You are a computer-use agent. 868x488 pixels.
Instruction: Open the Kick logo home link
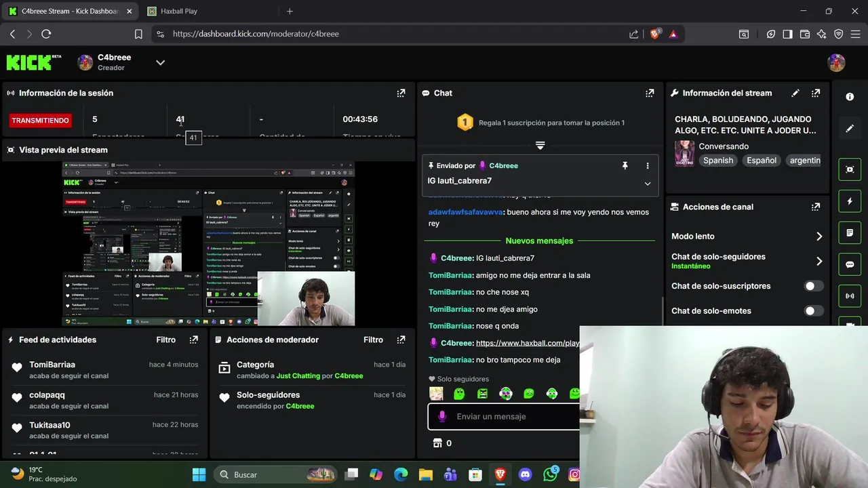coord(34,62)
